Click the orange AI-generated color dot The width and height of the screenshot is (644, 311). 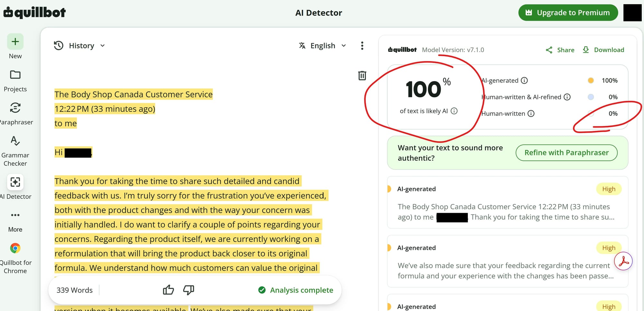click(x=591, y=80)
